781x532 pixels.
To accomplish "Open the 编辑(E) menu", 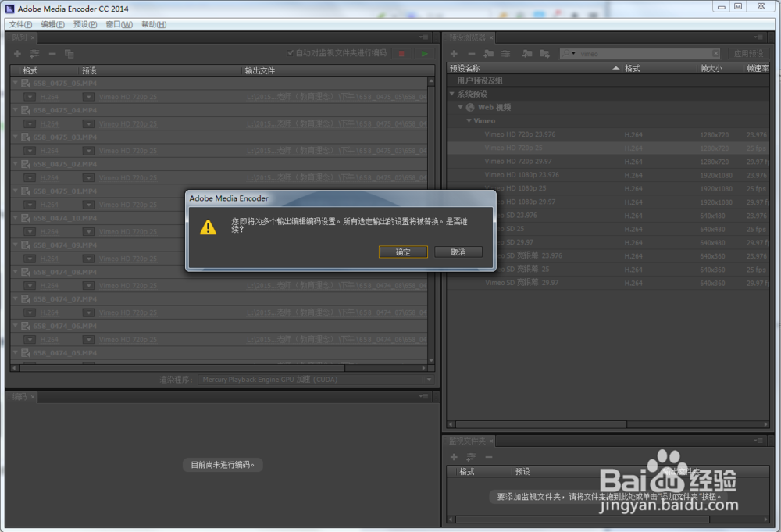I will (53, 24).
